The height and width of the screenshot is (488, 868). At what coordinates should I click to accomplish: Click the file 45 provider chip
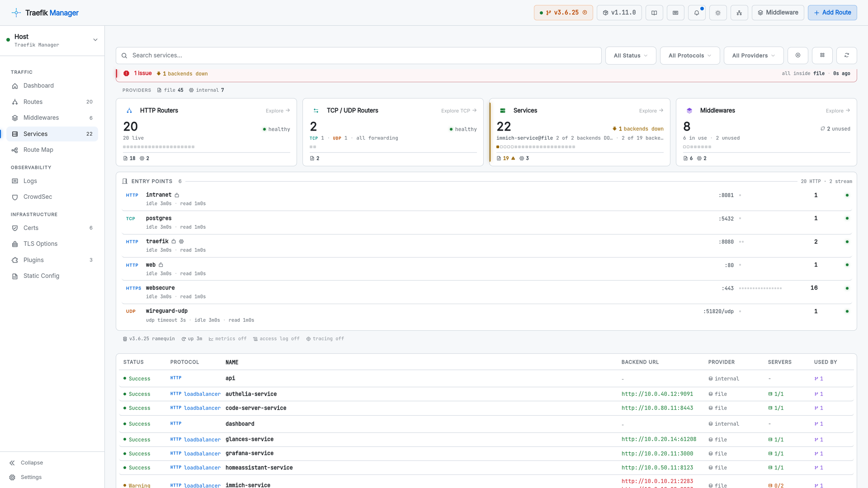pos(170,90)
